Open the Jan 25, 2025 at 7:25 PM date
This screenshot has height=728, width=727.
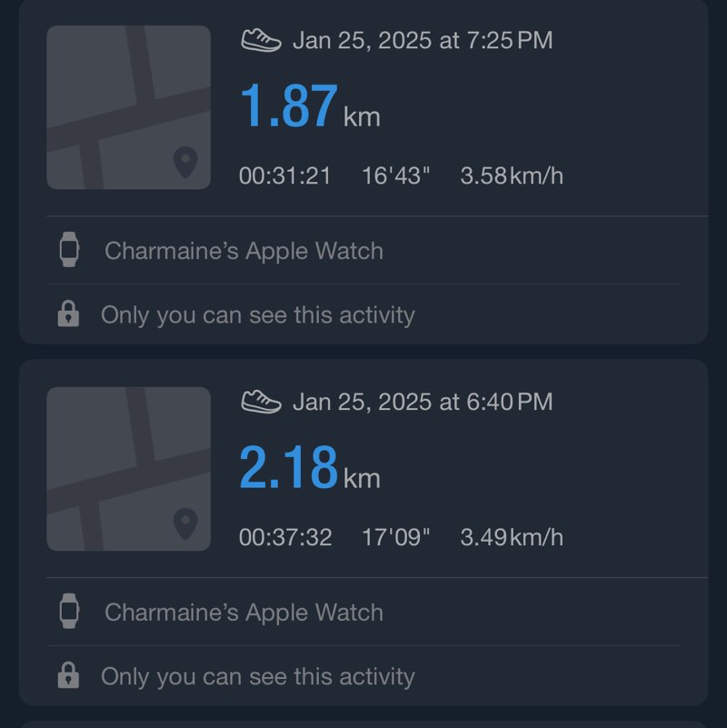click(x=423, y=40)
